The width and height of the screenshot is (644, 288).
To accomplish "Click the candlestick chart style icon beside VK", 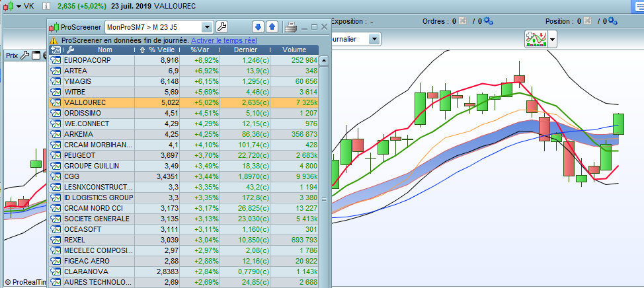I will [x=8, y=6].
